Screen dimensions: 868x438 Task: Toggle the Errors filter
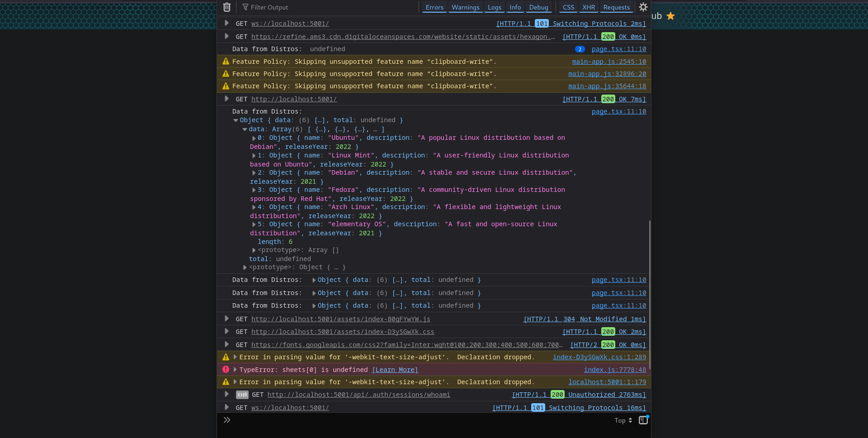click(434, 7)
